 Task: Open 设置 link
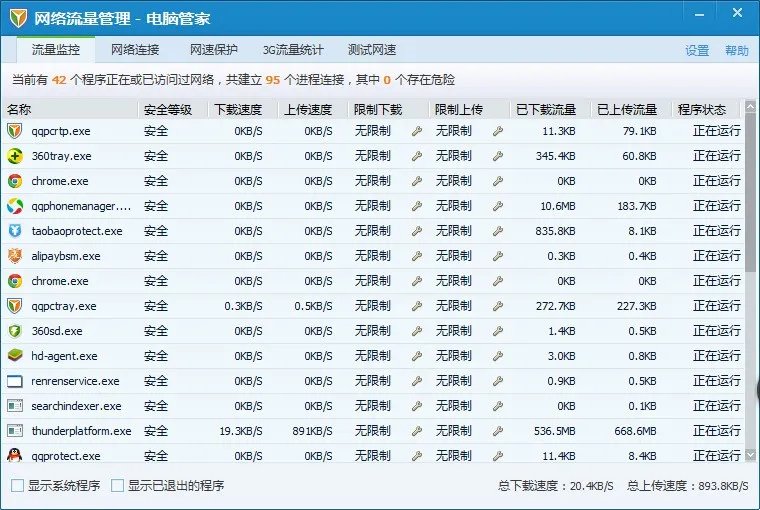click(697, 50)
